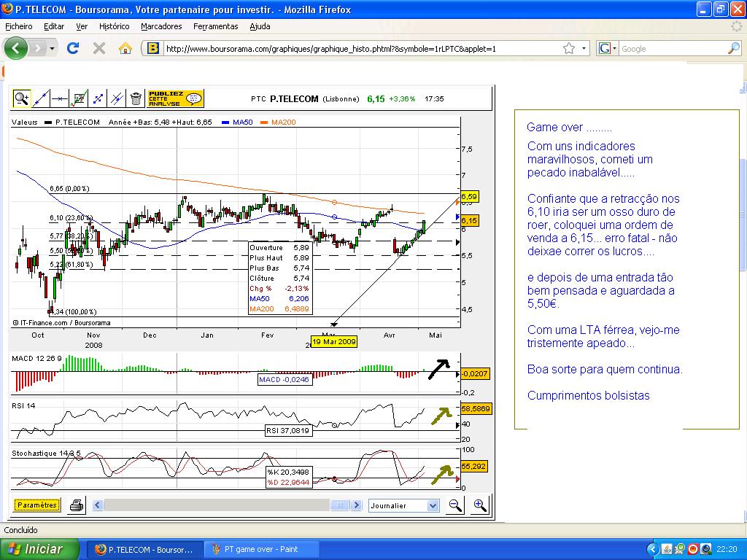This screenshot has height=560, width=747.
Task: Expand hidden system tray icons arrow
Action: point(653,549)
